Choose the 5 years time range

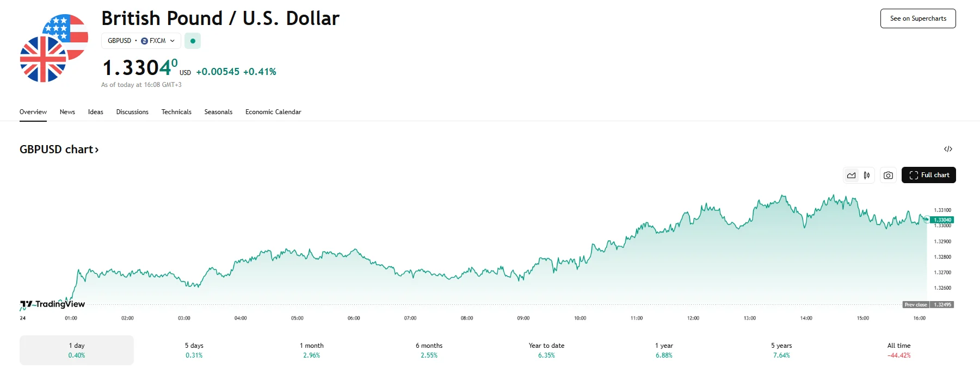coord(781,350)
